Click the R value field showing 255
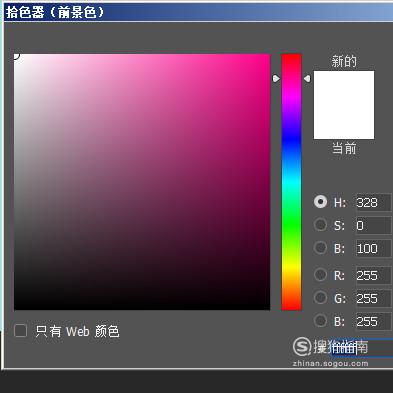 coord(374,275)
